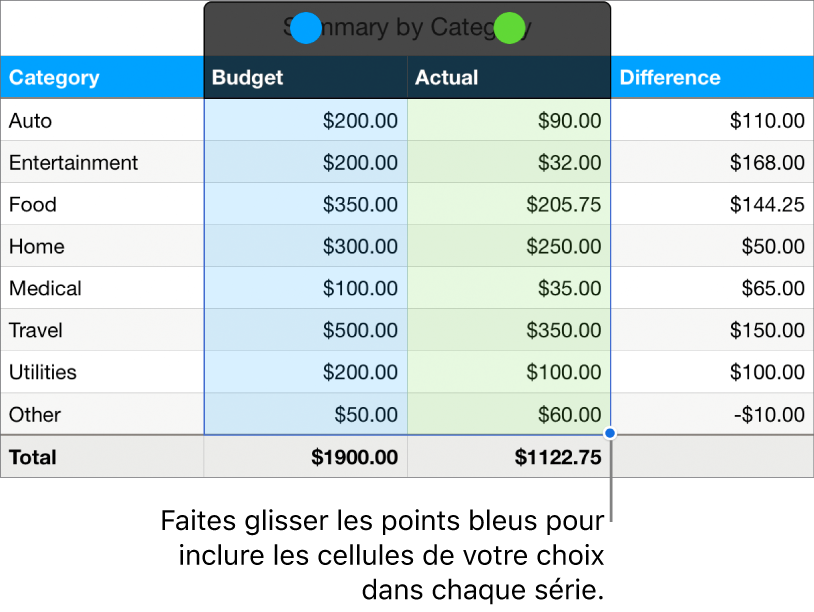Select the Medical row label
The image size is (814, 612).
(46, 288)
